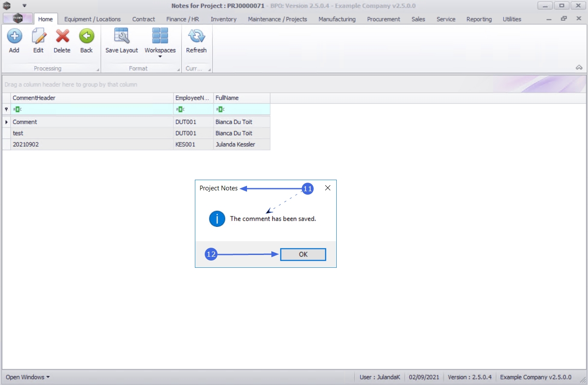Confirm the saved comment with OK
Viewport: 588px width, 385px height.
click(303, 255)
